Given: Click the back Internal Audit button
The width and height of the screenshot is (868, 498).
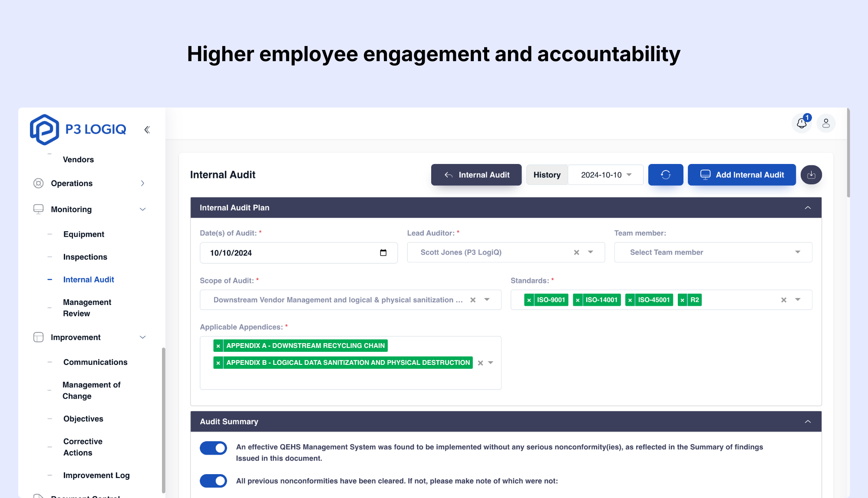Looking at the screenshot, I should [476, 175].
